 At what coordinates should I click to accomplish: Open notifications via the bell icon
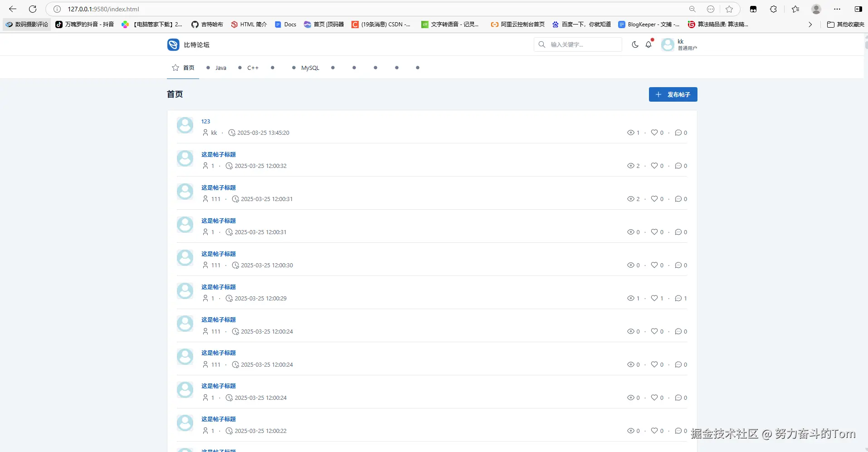tap(649, 44)
